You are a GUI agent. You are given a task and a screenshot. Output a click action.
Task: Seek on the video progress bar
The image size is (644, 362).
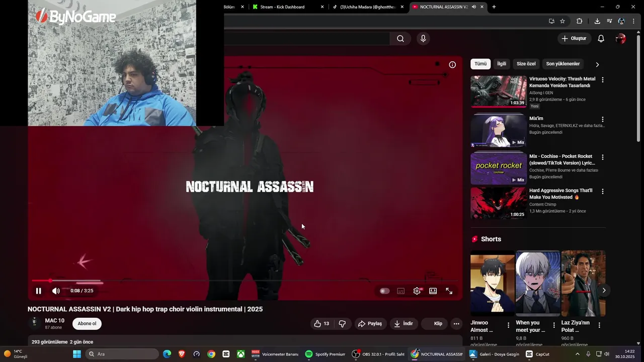(245, 281)
